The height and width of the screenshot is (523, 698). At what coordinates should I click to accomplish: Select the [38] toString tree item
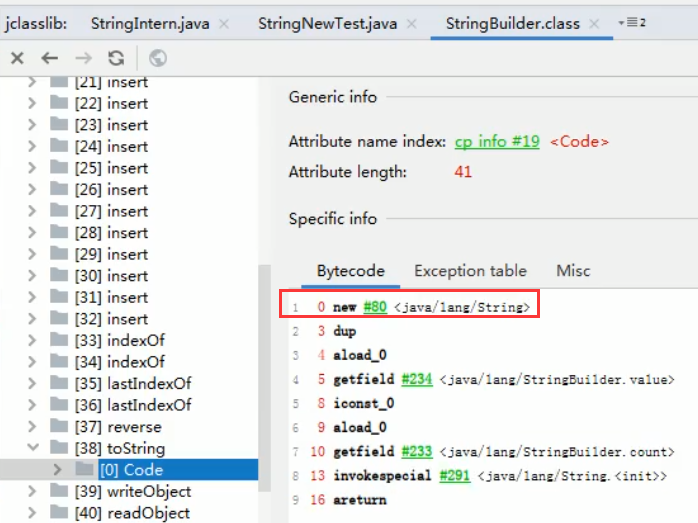click(120, 448)
